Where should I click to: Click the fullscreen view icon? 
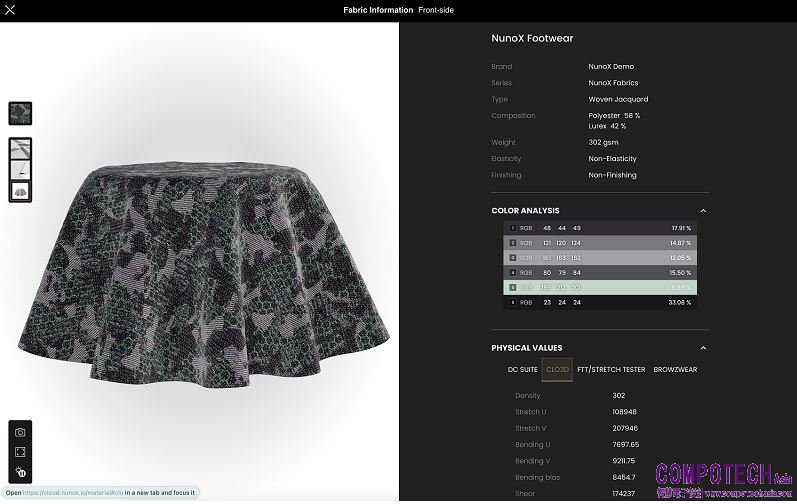pos(20,452)
